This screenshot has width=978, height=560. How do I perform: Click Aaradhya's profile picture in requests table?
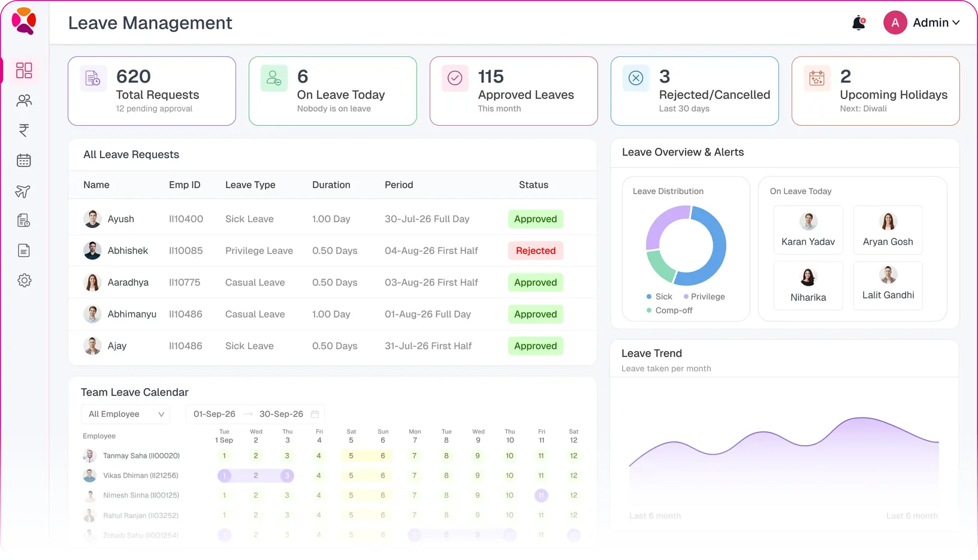tap(92, 283)
